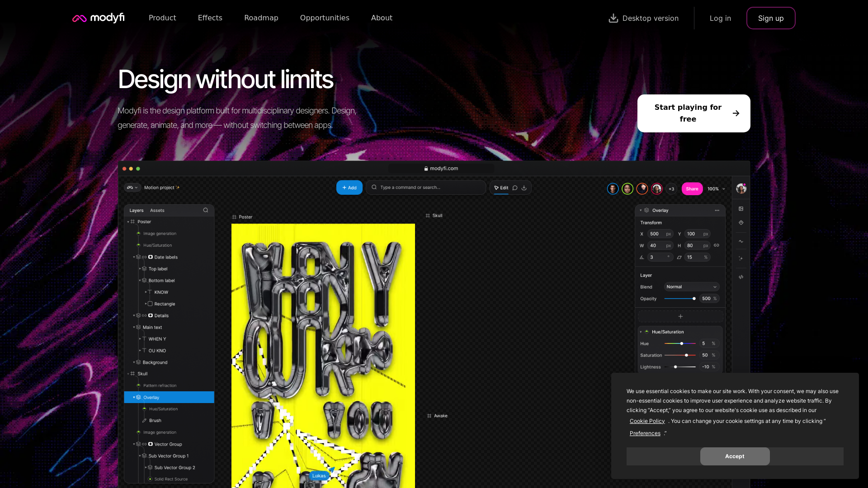This screenshot has height=488, width=868.
Task: Click the current user profile avatar
Action: click(741, 188)
